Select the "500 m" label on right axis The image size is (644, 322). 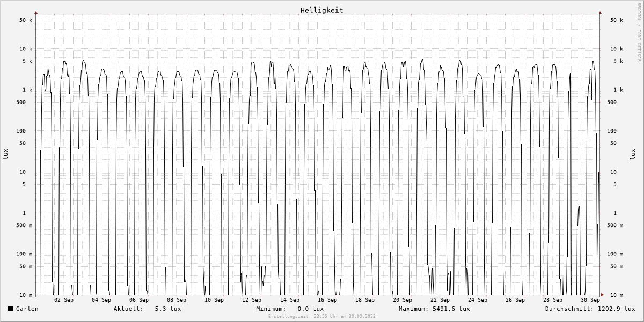[x=615, y=225]
